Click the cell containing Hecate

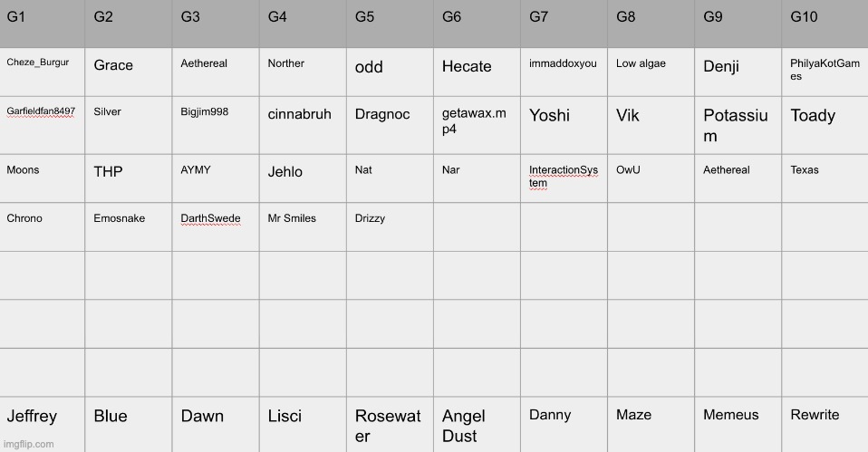(x=477, y=72)
